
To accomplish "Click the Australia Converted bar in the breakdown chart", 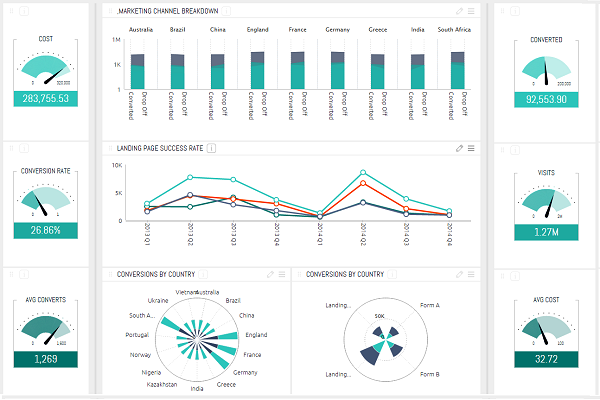I will click(138, 76).
